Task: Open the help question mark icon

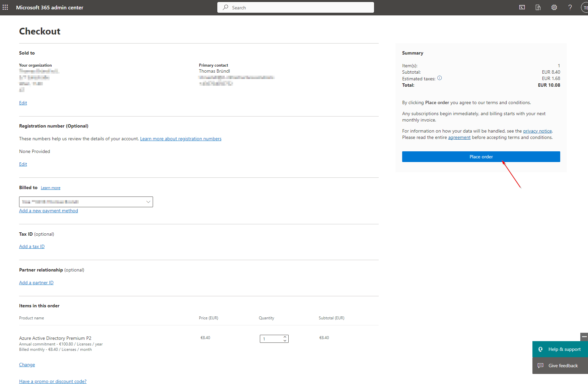Action: [570, 7]
